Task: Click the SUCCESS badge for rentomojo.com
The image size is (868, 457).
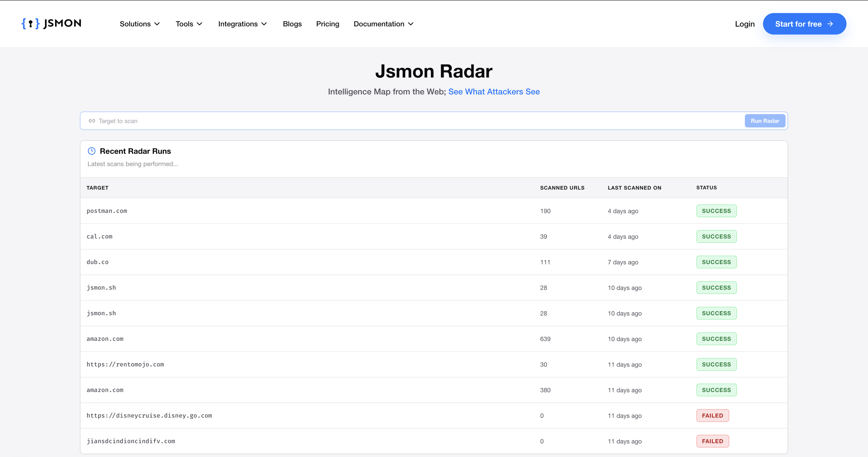Action: [x=716, y=364]
